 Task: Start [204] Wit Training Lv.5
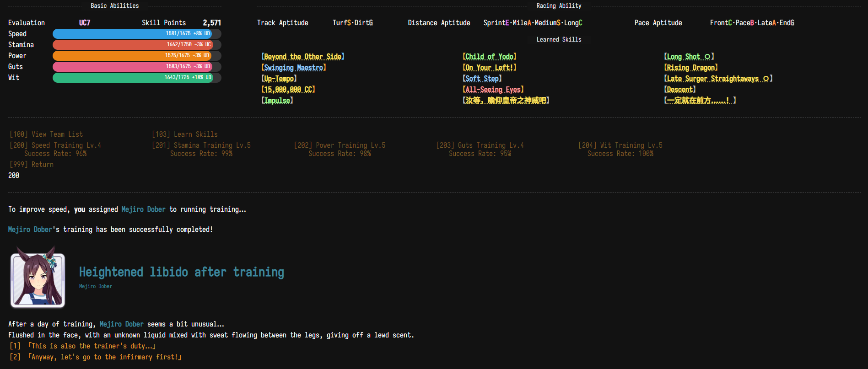point(620,145)
